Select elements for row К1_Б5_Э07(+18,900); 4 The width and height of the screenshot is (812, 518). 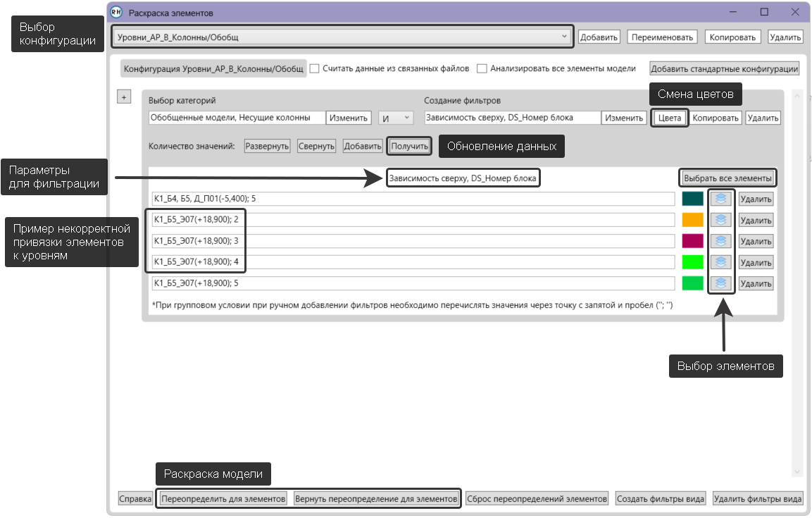pyautogui.click(x=721, y=262)
